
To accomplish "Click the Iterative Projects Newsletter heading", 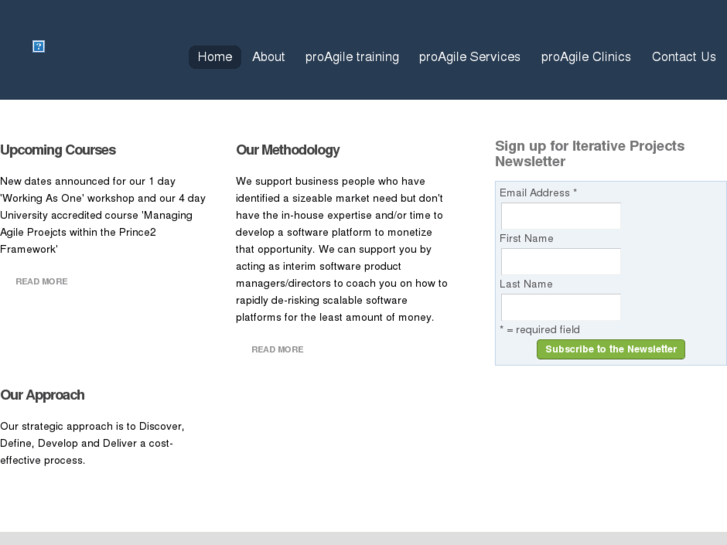I will [x=590, y=153].
